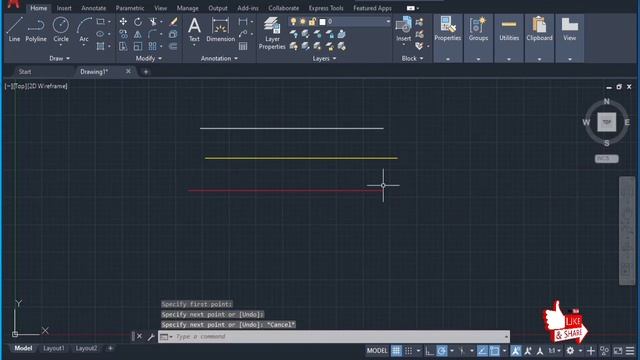Image resolution: width=640 pixels, height=360 pixels.
Task: Toggle object snap tracking
Action: tap(482, 351)
